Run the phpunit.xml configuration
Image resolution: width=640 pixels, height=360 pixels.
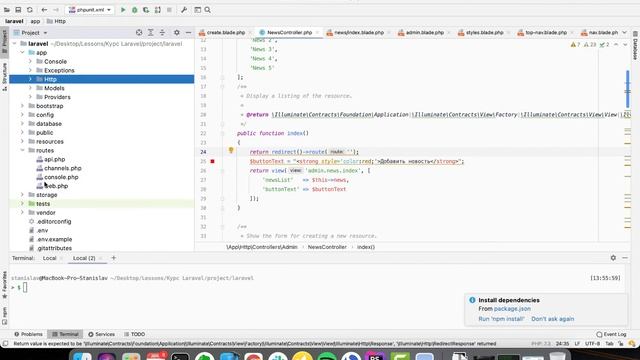[x=123, y=9]
